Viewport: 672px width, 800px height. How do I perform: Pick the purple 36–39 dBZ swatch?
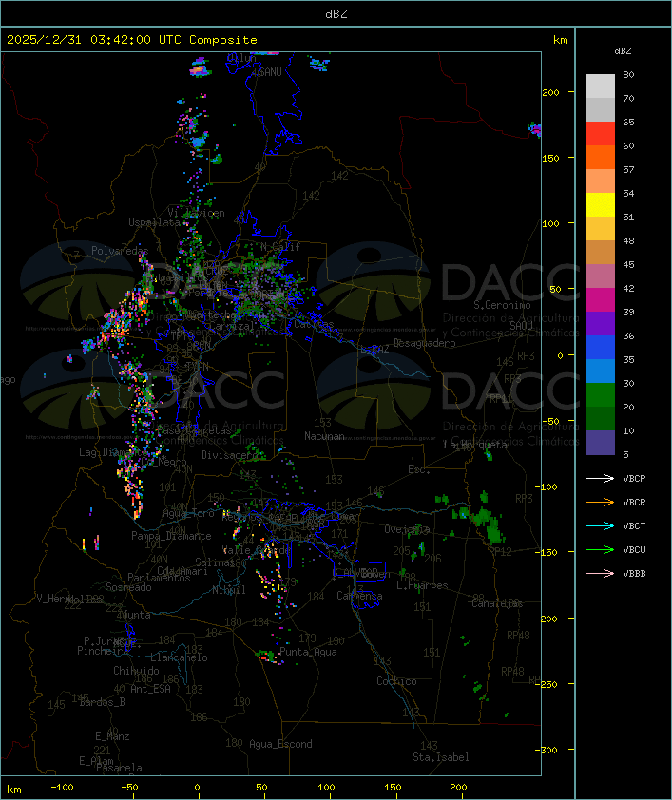[600, 324]
